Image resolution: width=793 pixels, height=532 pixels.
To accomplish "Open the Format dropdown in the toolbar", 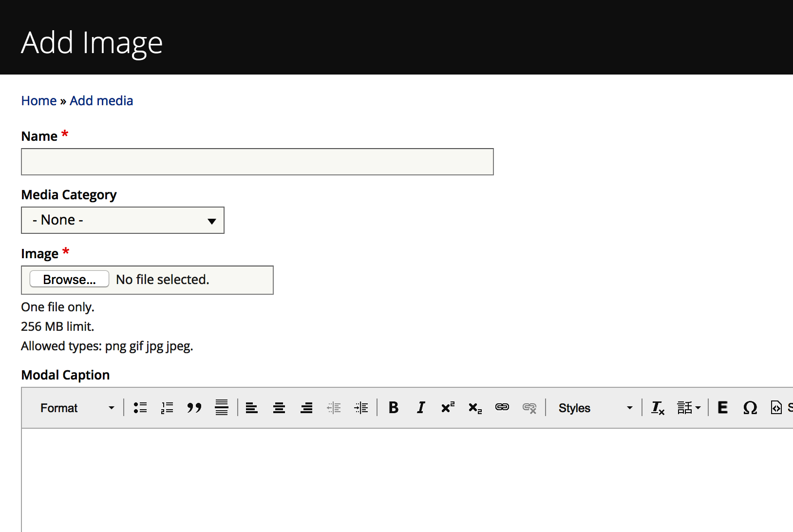I will 77,408.
